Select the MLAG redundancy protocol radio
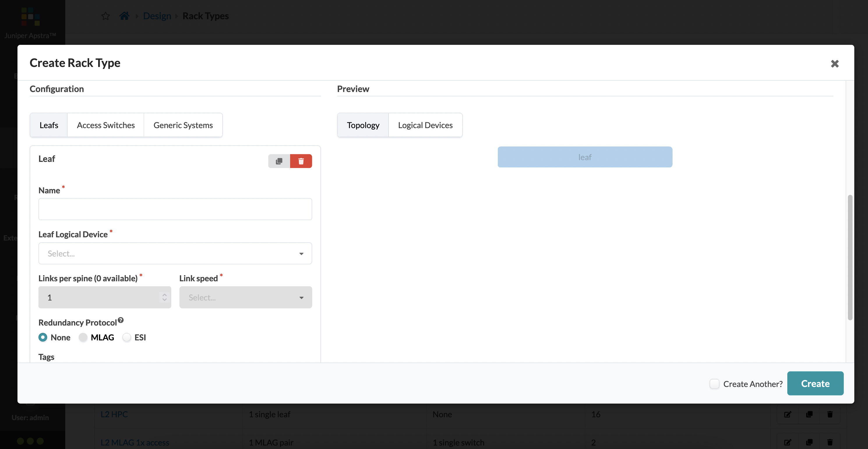This screenshot has height=449, width=868. coord(83,337)
